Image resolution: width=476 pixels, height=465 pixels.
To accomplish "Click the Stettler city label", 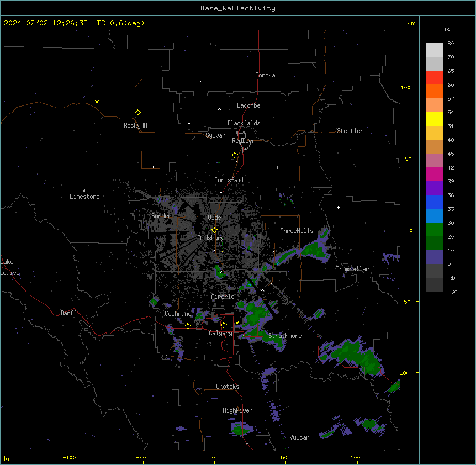I will pos(350,131).
